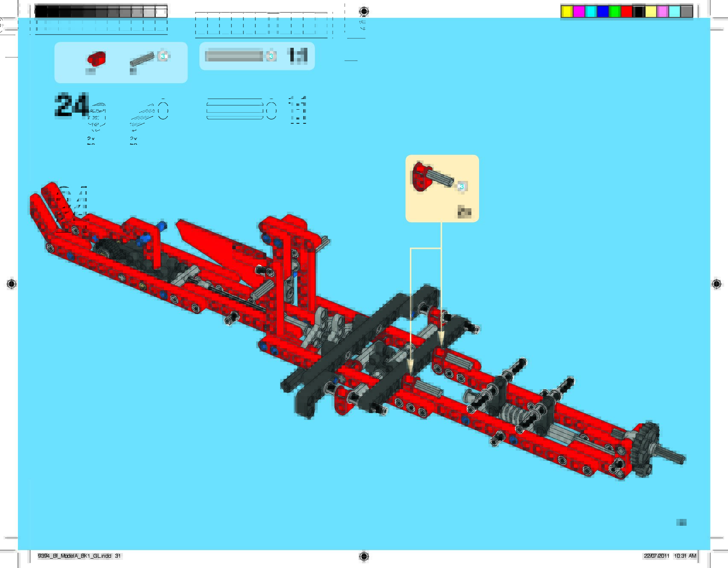Click the right edge registration crosshair mark
The width and height of the screenshot is (728, 568).
tap(716, 284)
